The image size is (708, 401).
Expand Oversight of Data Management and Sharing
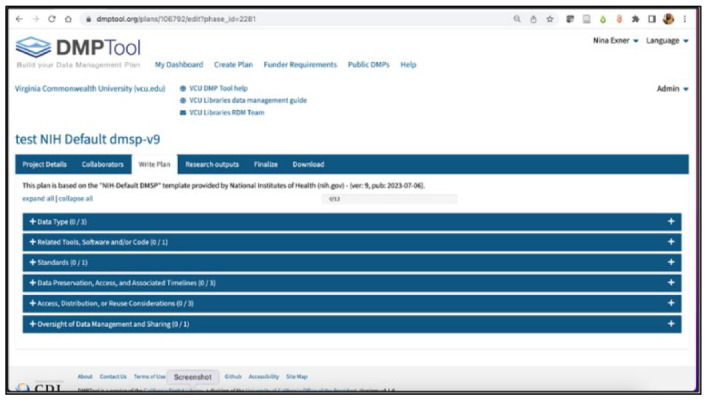tap(352, 324)
